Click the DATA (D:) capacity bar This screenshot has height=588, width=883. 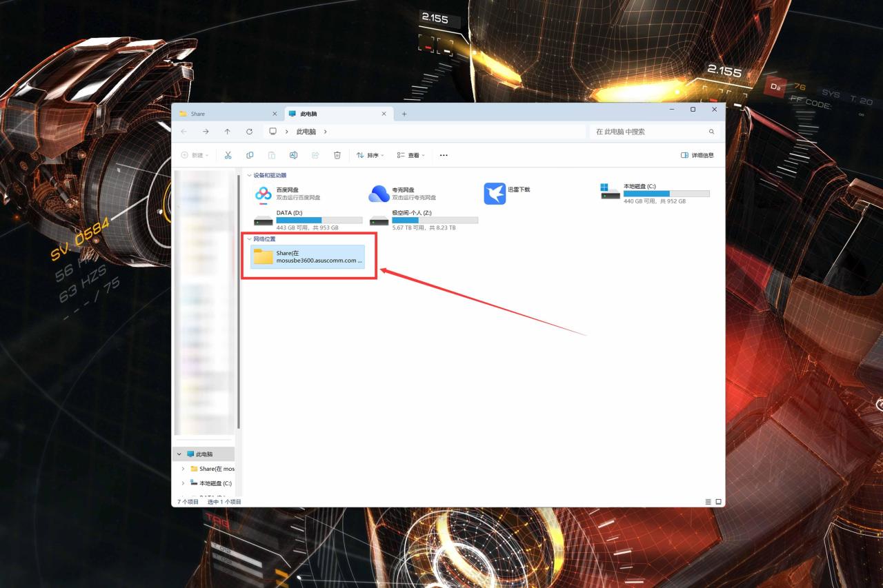tap(319, 221)
